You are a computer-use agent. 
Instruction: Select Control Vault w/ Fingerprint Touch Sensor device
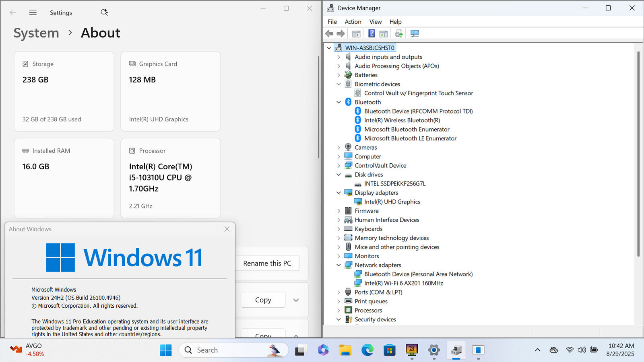419,93
